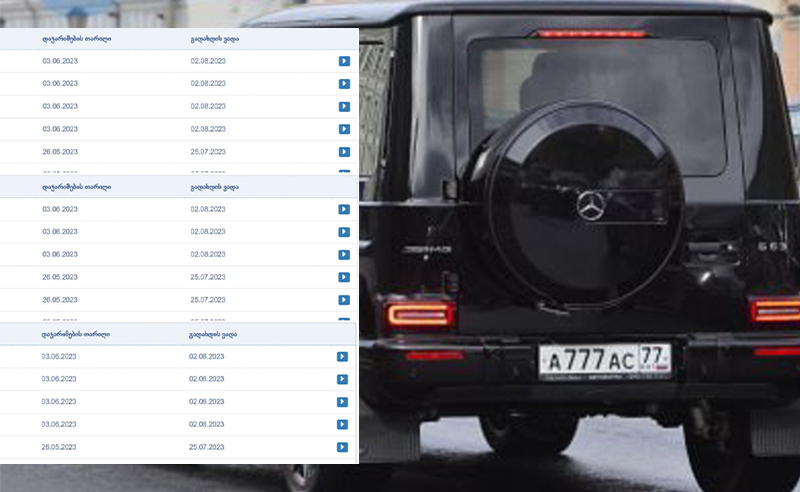Click 'დაჯარიმების თარიღი' header in top table
Image resolution: width=800 pixels, height=492 pixels.
click(77, 39)
